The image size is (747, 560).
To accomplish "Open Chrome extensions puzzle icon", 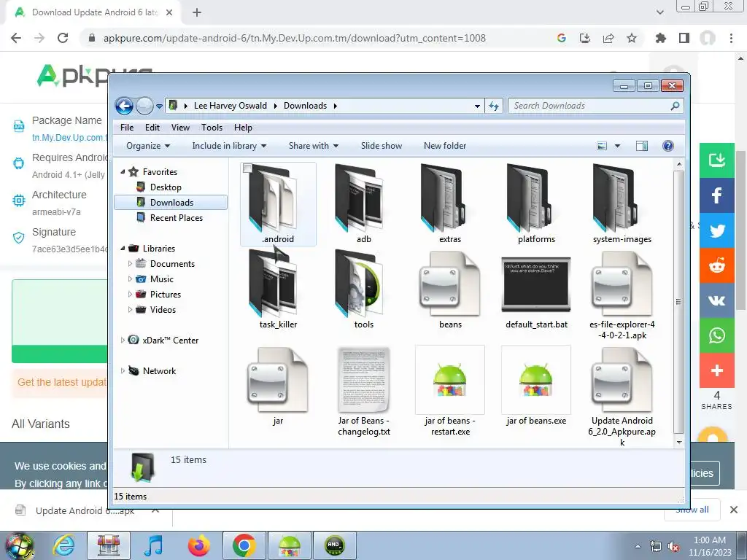I will [660, 38].
